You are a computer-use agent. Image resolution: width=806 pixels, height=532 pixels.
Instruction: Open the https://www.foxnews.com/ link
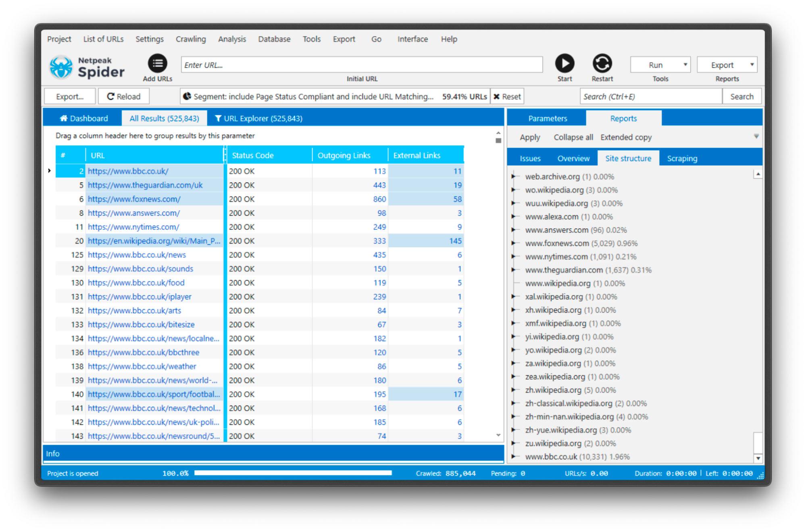pyautogui.click(x=134, y=199)
